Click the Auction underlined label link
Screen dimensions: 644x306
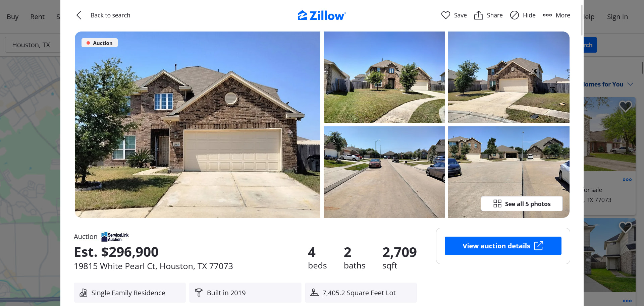pos(86,237)
